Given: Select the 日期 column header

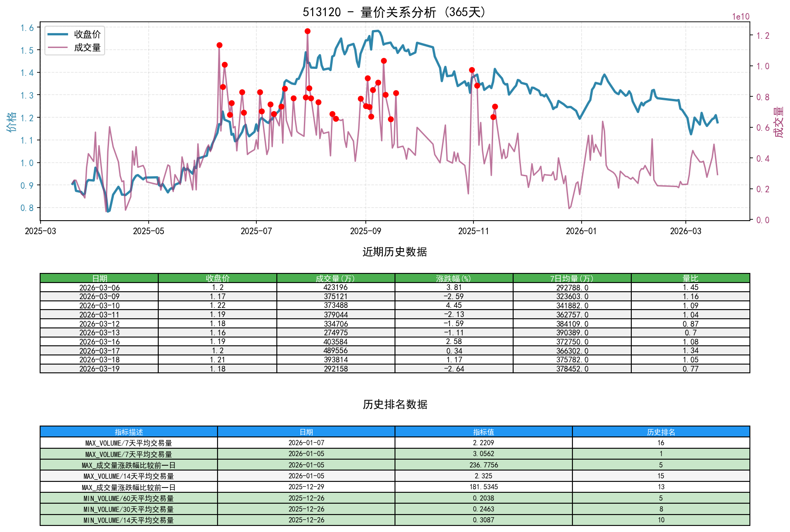Looking at the screenshot, I should [99, 277].
